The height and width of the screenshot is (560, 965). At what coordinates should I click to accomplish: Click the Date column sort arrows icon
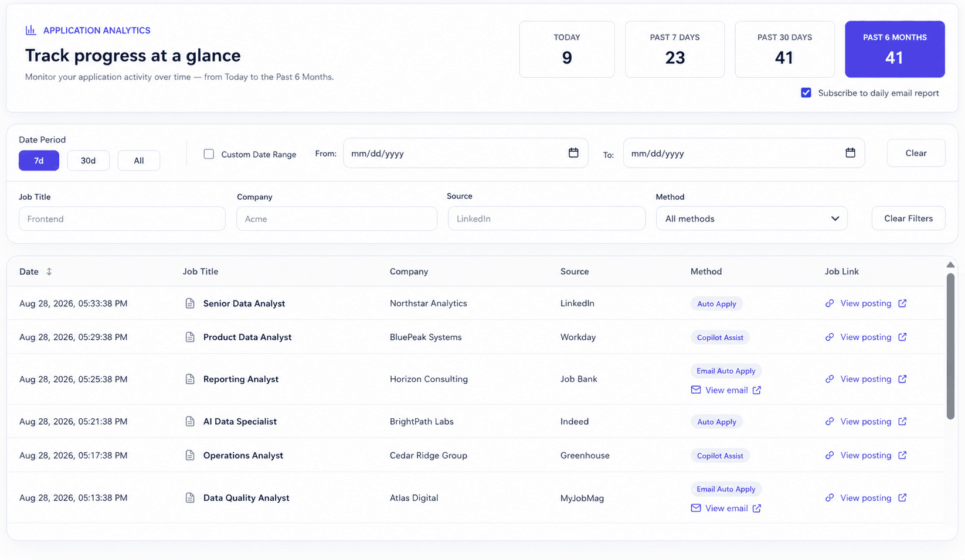[49, 271]
